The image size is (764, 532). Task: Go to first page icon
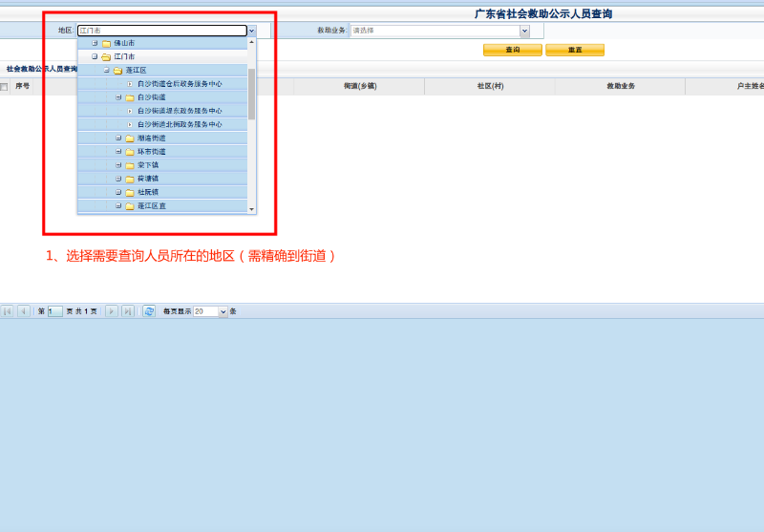click(8, 311)
